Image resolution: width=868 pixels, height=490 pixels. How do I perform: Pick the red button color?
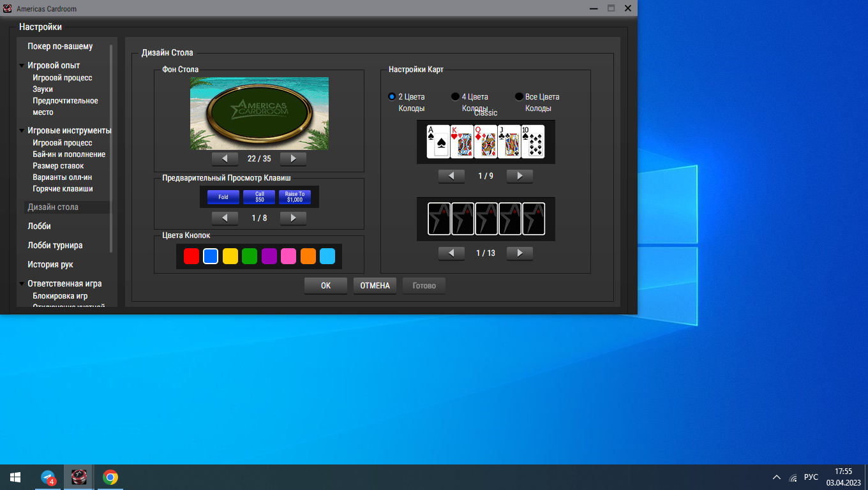click(x=191, y=256)
